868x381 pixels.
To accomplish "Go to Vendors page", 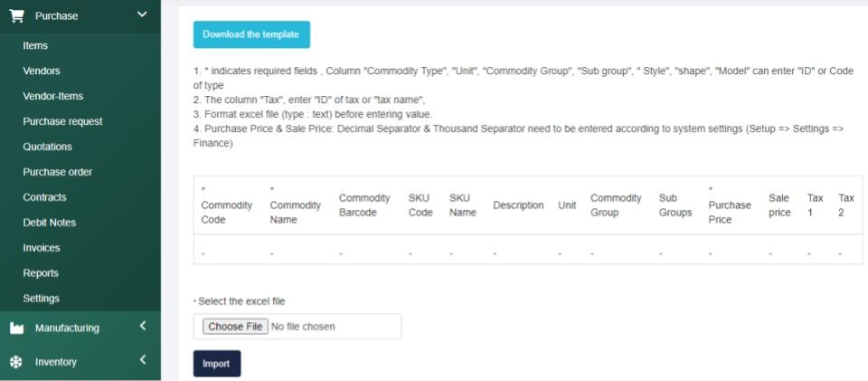I will tap(42, 71).
